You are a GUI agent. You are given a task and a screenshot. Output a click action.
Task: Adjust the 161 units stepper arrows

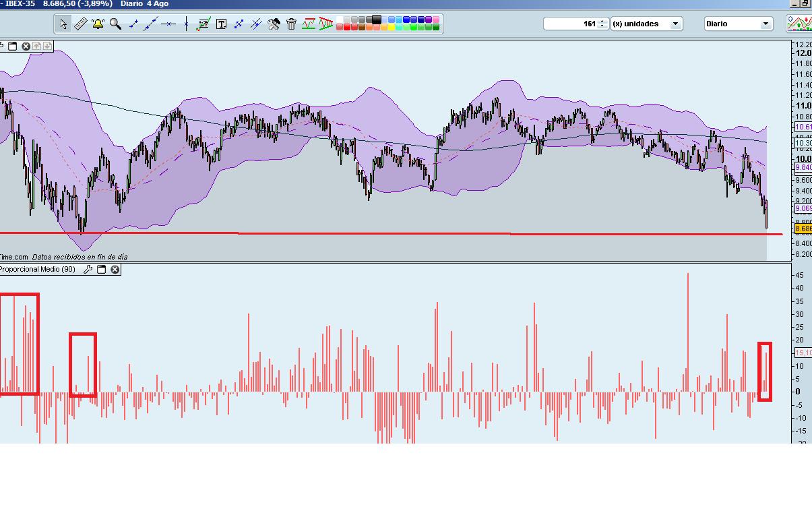[602, 24]
